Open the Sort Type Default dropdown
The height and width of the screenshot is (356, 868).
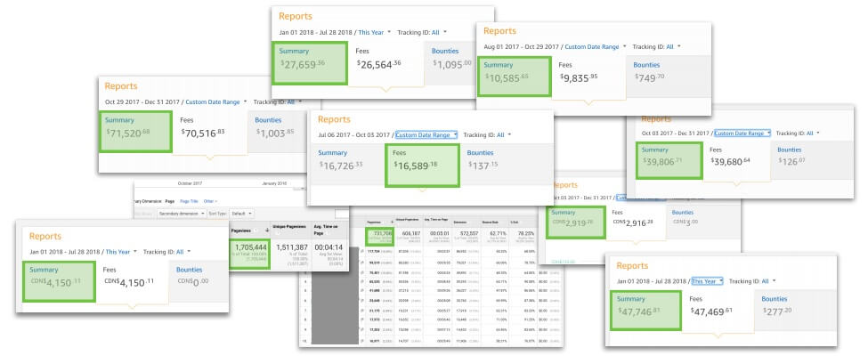pyautogui.click(x=243, y=214)
